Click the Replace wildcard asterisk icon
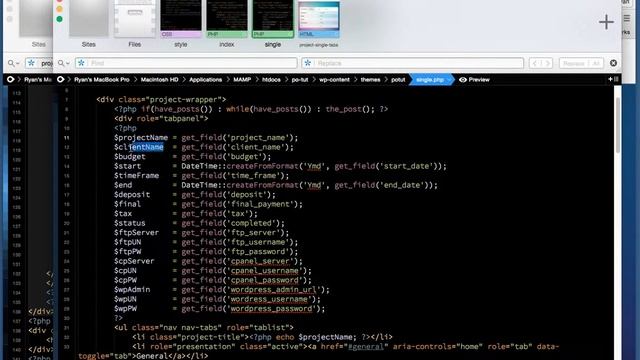This screenshot has width=640, height=360. pyautogui.click(x=308, y=63)
